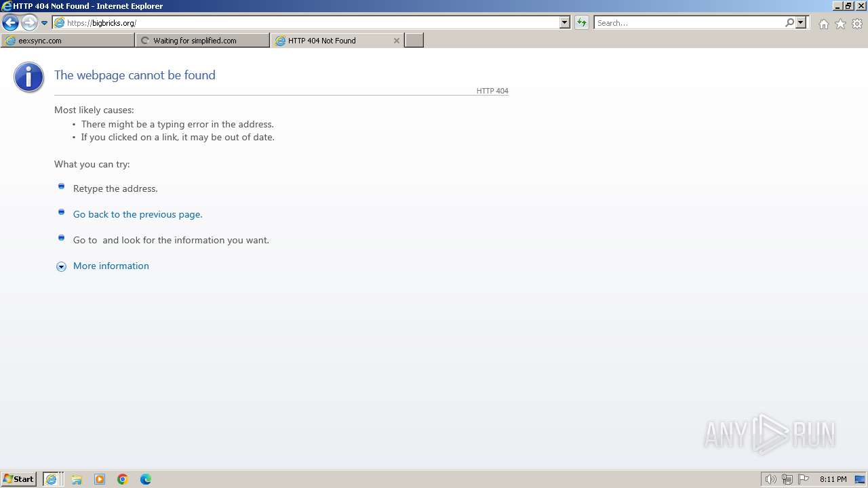Open the Windows Start button

[x=19, y=479]
